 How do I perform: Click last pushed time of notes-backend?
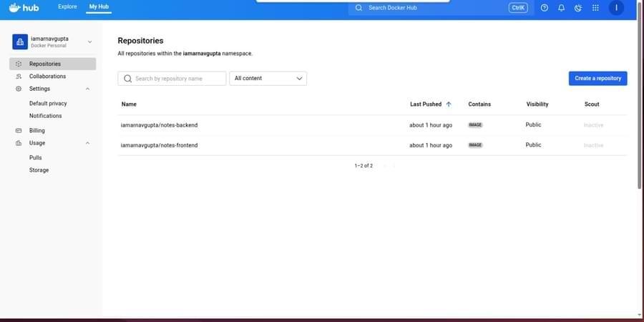pos(431,125)
